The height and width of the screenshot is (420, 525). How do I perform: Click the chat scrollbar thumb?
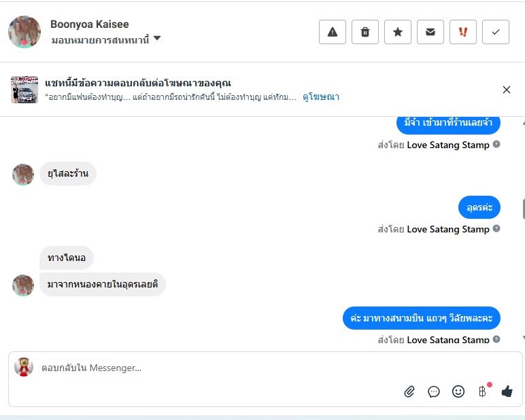pos(523,209)
